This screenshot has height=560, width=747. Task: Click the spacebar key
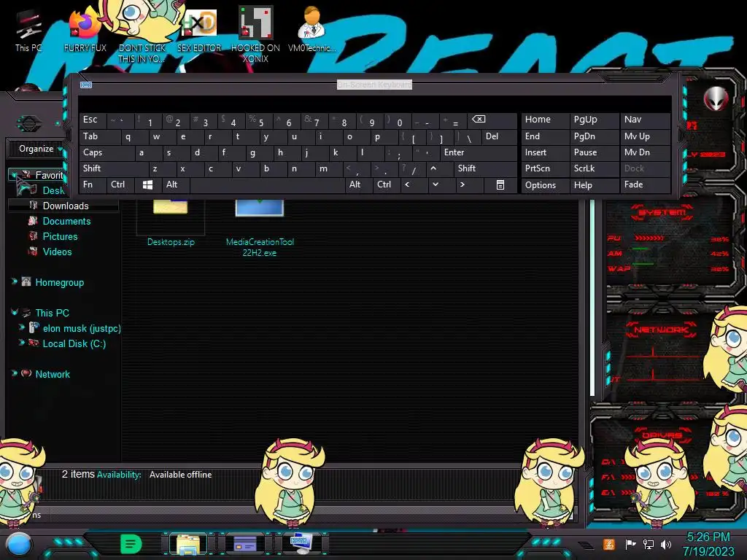267,184
